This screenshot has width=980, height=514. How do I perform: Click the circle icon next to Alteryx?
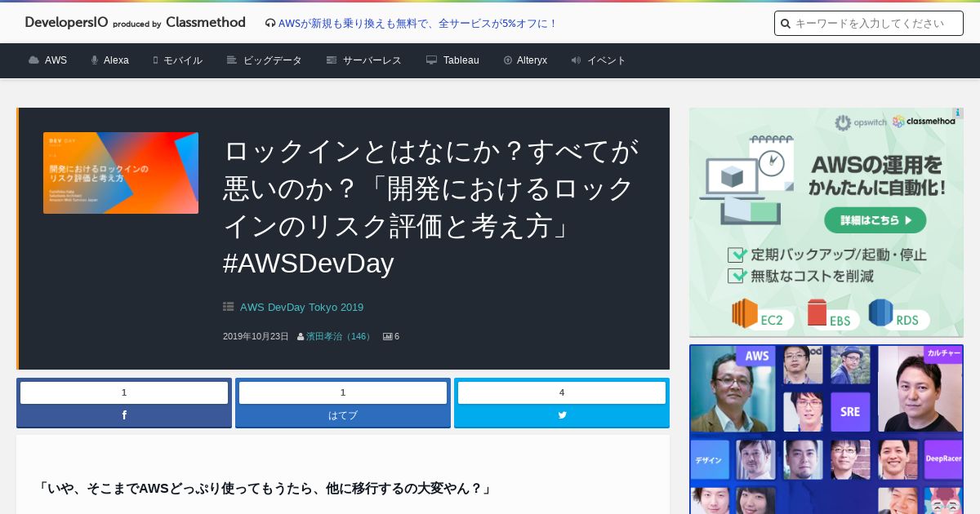[x=508, y=60]
